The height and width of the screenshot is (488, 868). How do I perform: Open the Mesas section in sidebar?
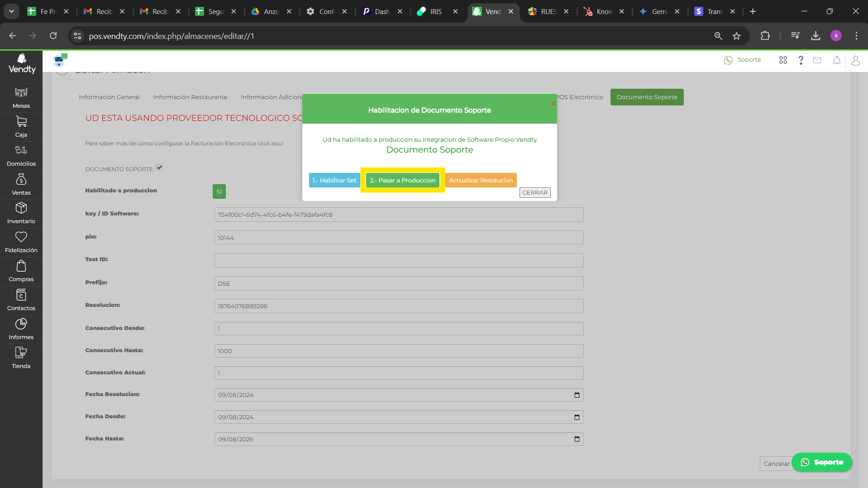[21, 98]
